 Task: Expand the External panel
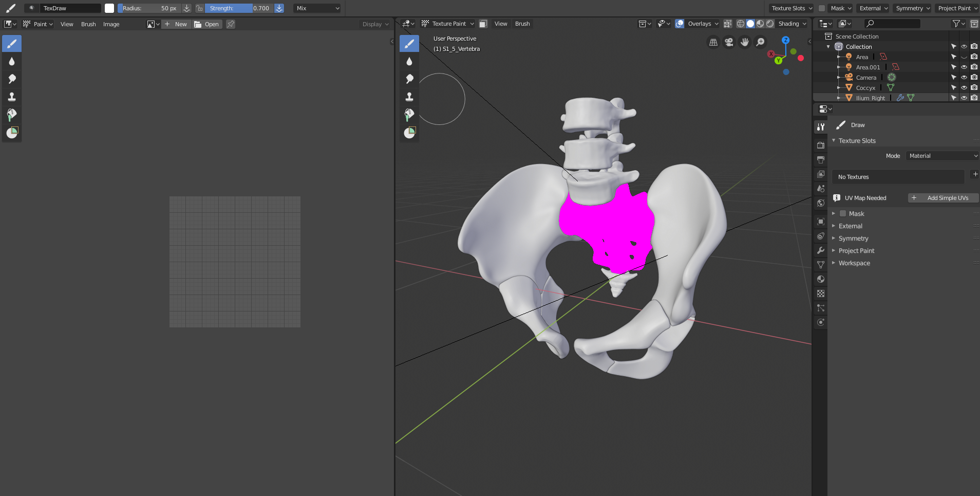(850, 226)
